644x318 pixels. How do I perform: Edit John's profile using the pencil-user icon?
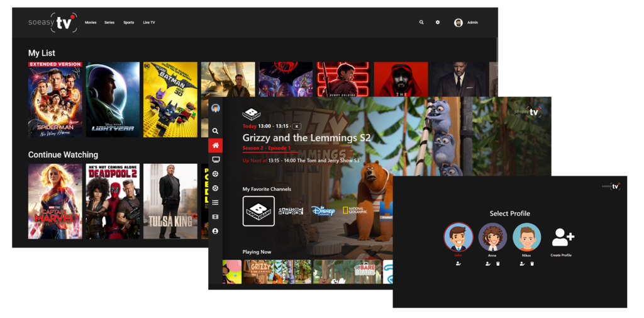click(458, 264)
